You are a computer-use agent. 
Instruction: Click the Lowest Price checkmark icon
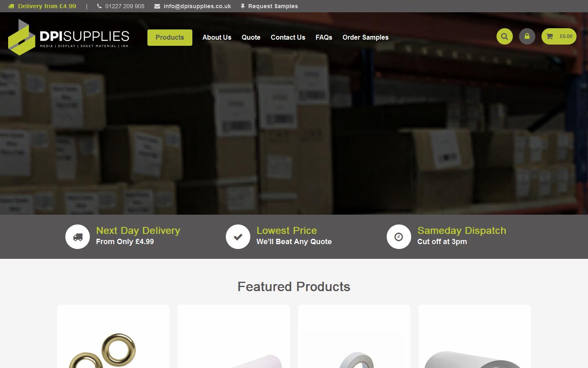coord(238,237)
